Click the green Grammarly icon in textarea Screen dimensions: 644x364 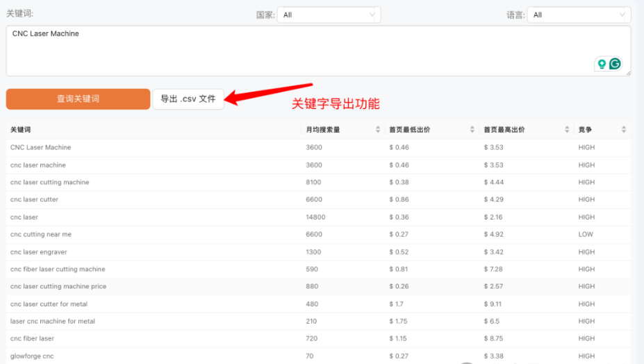point(615,64)
